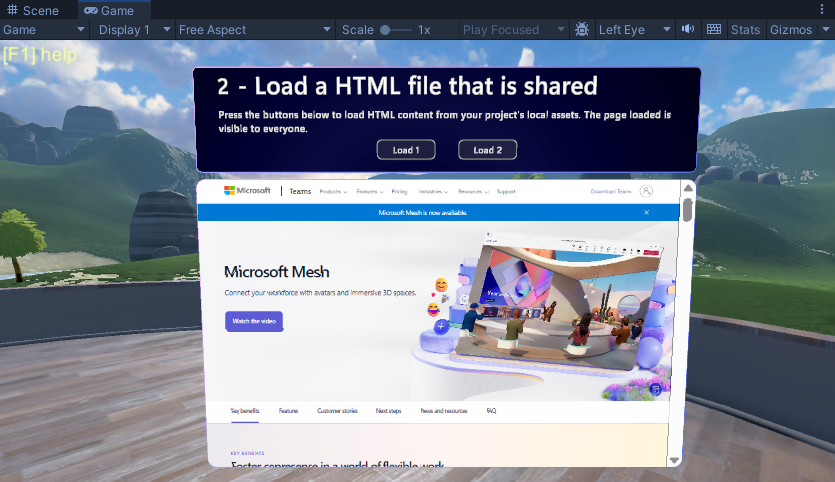Open the Display 1 dropdown
The height and width of the screenshot is (482, 835).
coord(134,30)
